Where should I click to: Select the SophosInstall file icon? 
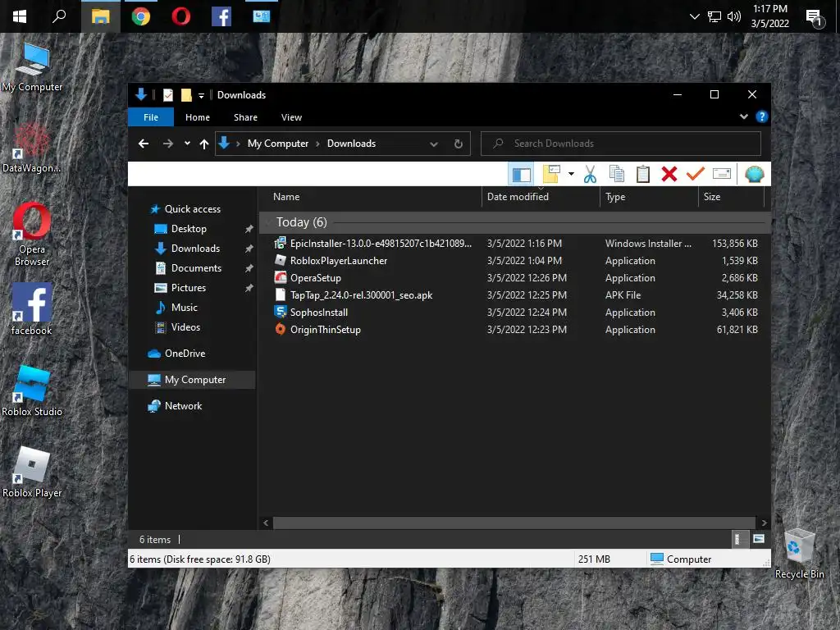281,312
